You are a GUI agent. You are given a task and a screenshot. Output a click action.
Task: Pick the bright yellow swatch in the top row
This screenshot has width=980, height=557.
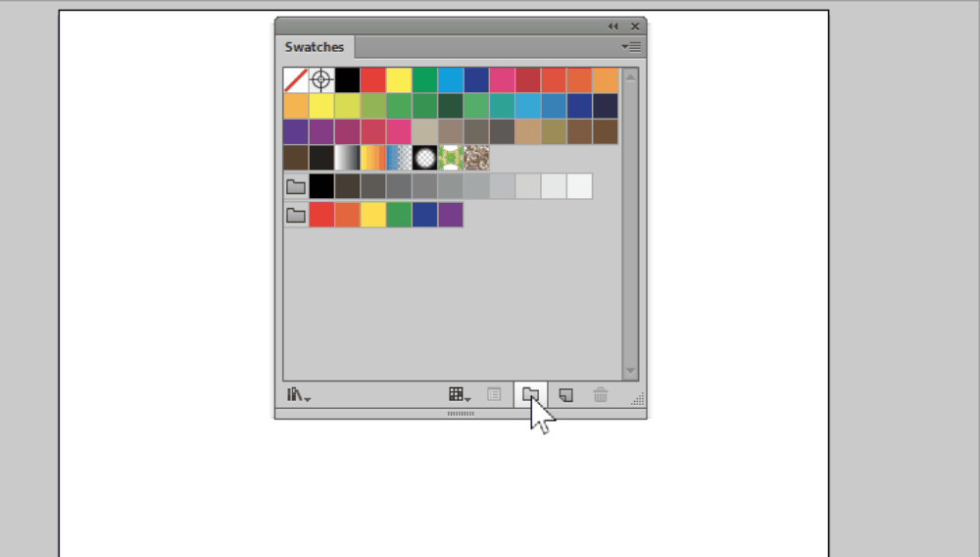pos(399,80)
